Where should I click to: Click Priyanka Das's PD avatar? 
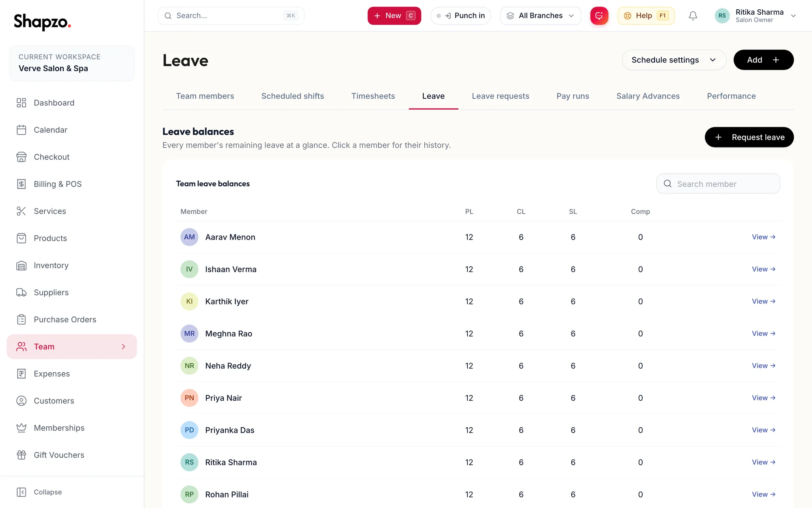point(189,430)
